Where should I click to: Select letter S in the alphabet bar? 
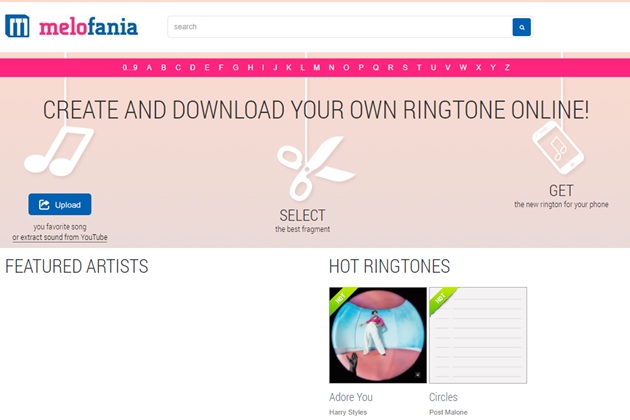[x=405, y=67]
